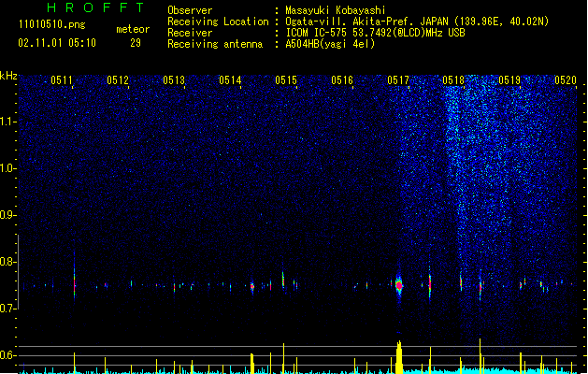Click the 0514 time marker
Screen dimensions: 588x374
pyautogui.click(x=230, y=80)
